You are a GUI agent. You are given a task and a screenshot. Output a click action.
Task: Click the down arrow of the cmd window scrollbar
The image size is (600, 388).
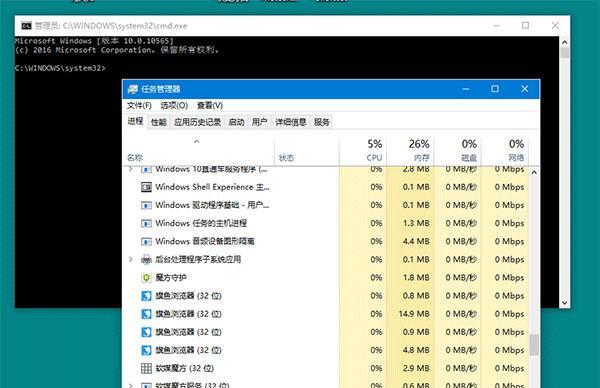click(x=564, y=303)
